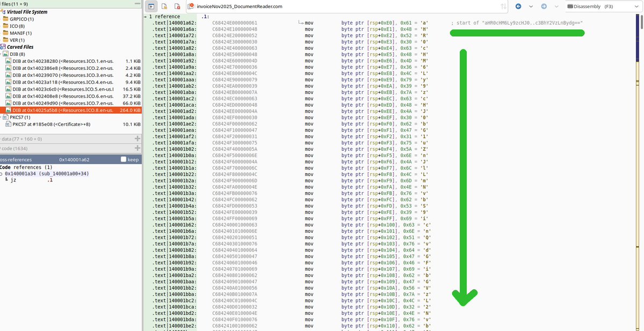
Task: Click the document icon in the toolbar
Action: click(164, 6)
